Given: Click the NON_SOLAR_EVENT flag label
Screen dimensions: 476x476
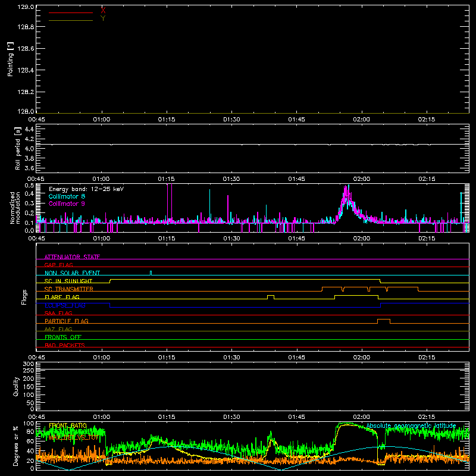Looking at the screenshot, I should coord(72,273).
